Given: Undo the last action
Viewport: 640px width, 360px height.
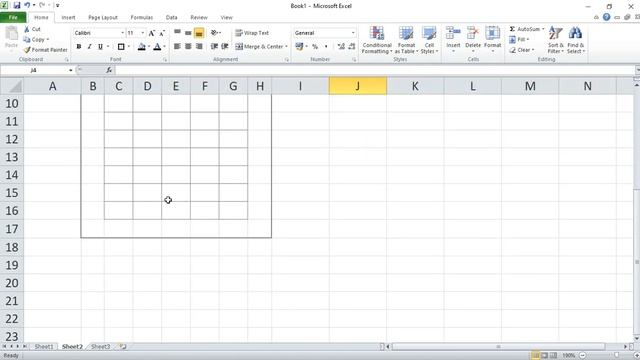Looking at the screenshot, I should coord(27,5).
